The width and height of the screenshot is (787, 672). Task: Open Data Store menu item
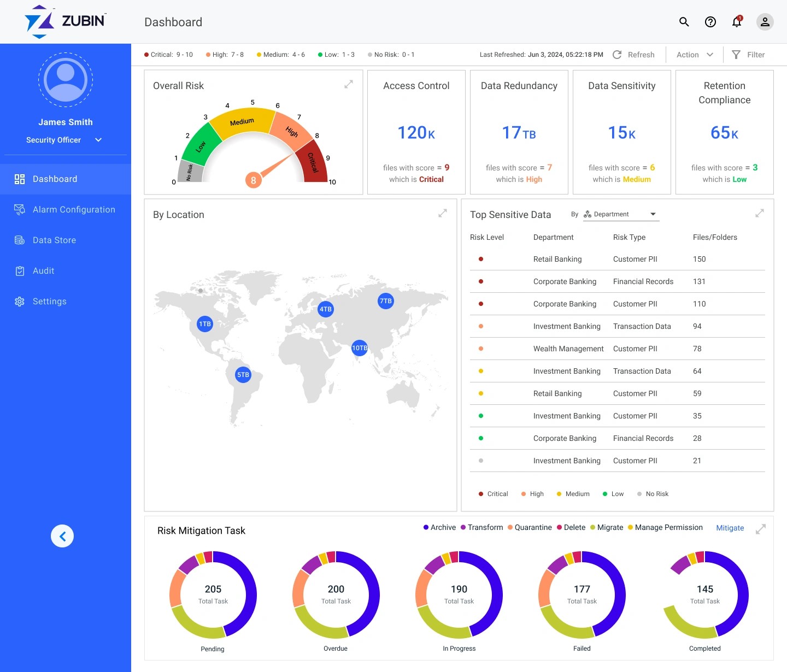coord(66,240)
